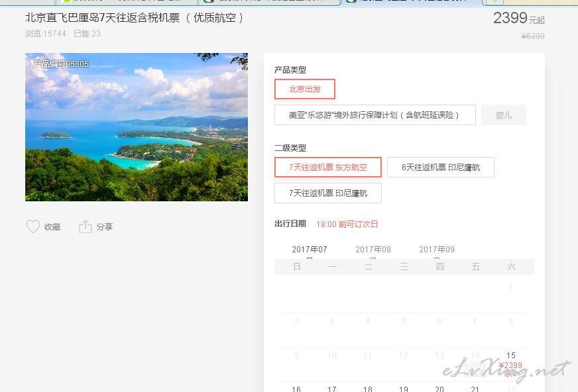Click the 浏览 15744 view count

[x=45, y=34]
